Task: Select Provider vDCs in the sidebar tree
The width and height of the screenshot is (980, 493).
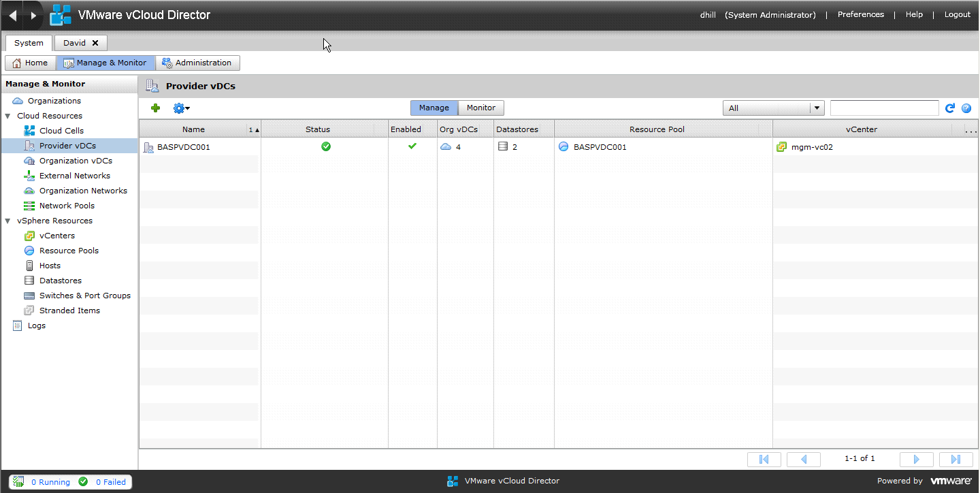Action: [69, 146]
